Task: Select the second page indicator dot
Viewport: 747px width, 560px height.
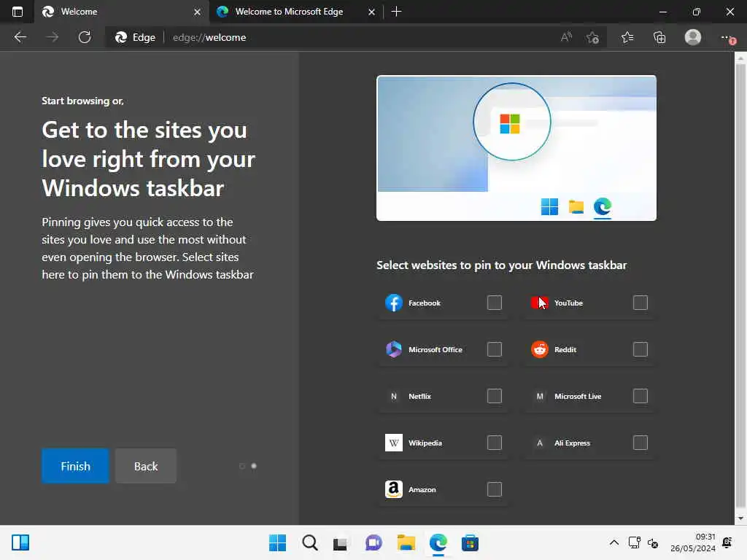Action: pyautogui.click(x=254, y=466)
